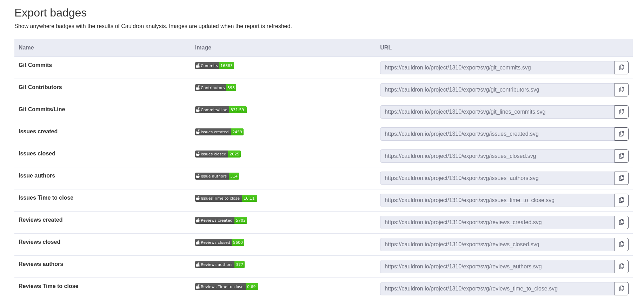Copy the git_contributors.svg URL
The image size is (644, 301).
pyautogui.click(x=621, y=90)
